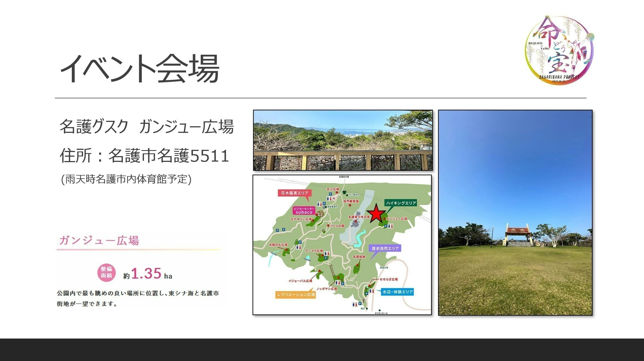Image resolution: width=644 pixels, height=361 pixels.
Task: Select the panoramic ocean view photo
Action: 343,140
